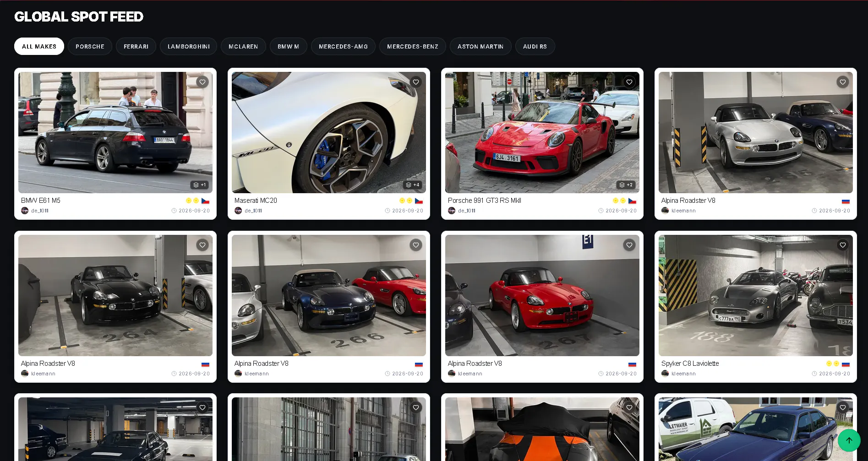Click de_1011 avatar on Maserati MC20 card

(238, 211)
